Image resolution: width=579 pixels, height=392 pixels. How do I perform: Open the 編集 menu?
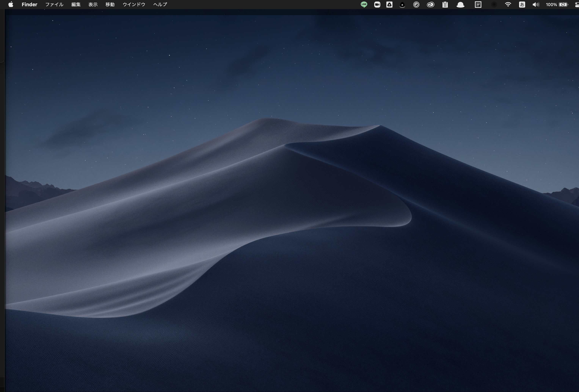point(76,5)
